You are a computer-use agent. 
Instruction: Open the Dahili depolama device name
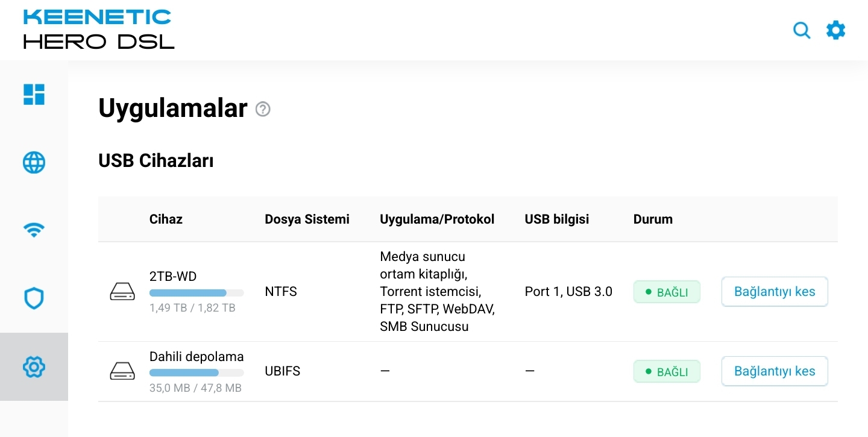197,356
